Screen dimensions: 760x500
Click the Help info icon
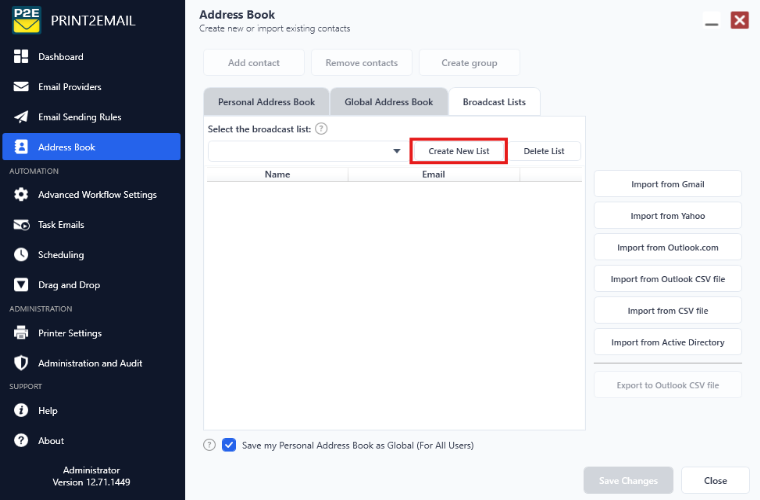point(21,410)
